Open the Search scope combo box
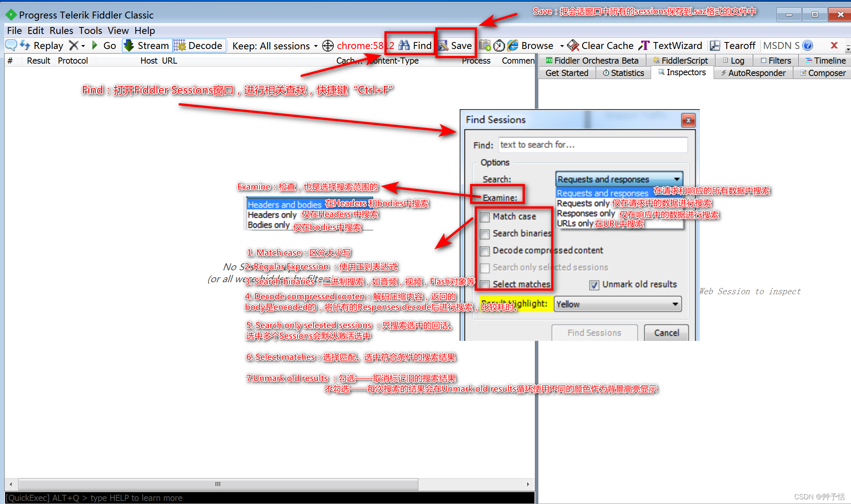This screenshot has height=504, width=851. (619, 179)
